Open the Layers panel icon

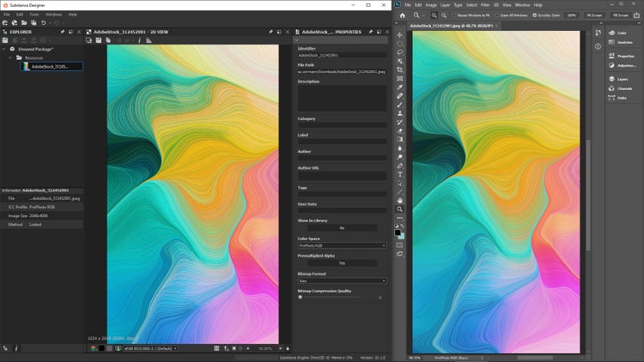click(x=611, y=79)
